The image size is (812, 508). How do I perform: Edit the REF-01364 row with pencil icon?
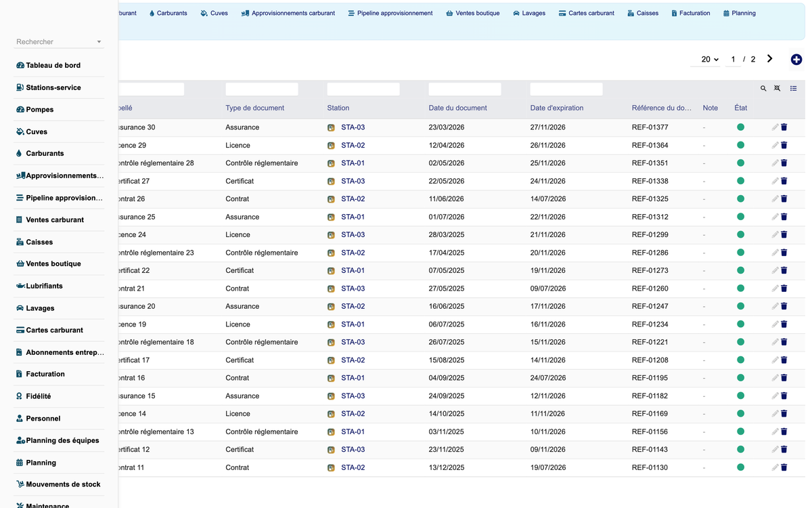tap(775, 145)
